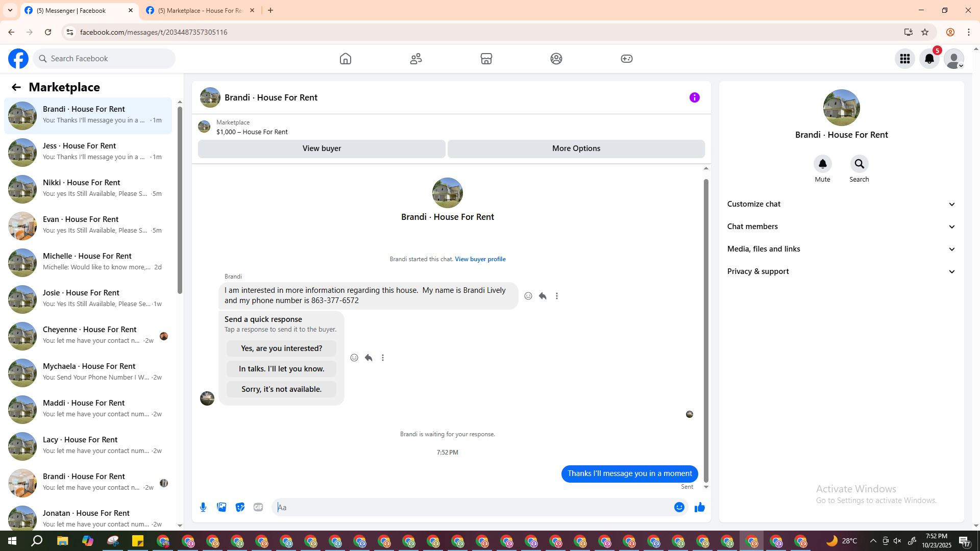Screen dimensions: 980x551
Task: Click the View buyer button
Action: (x=322, y=148)
